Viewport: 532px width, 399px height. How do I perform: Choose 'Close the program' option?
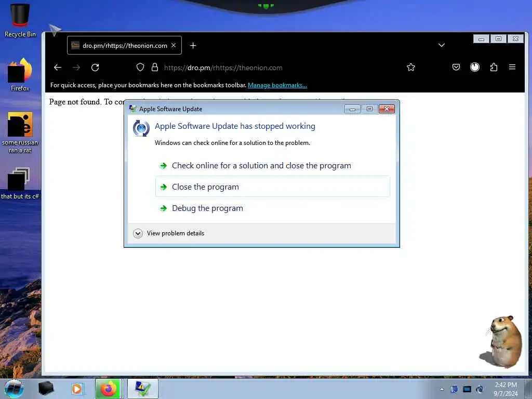[x=273, y=187]
